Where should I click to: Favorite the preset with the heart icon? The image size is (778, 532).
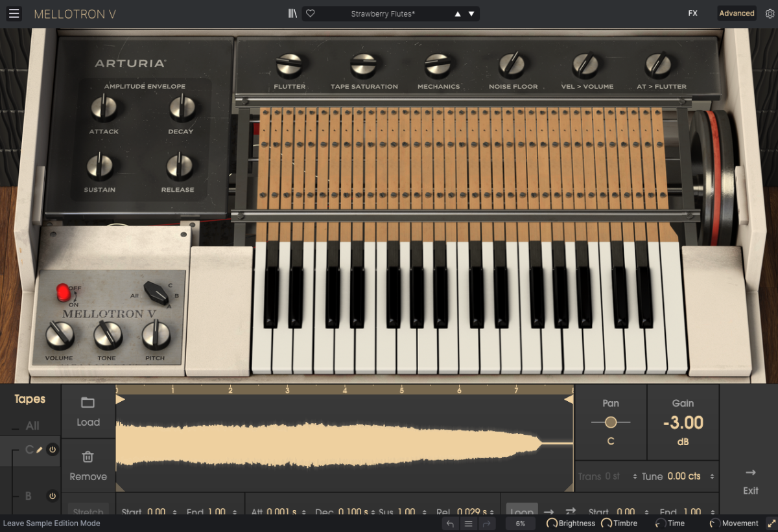[311, 14]
